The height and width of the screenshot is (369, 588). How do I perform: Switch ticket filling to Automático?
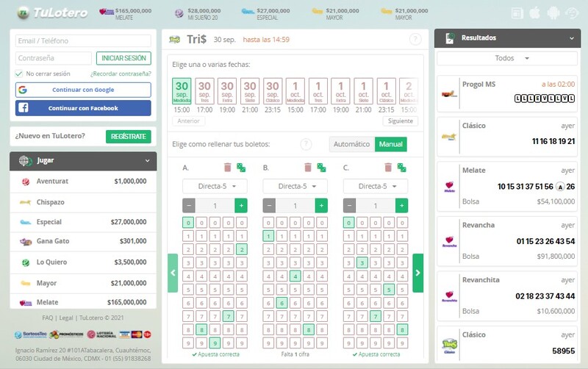click(x=351, y=144)
